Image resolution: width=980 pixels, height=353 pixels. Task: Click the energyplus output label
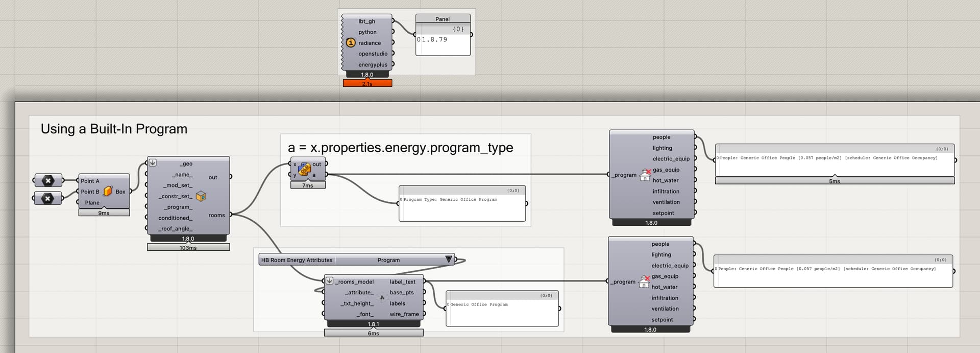[x=373, y=65]
